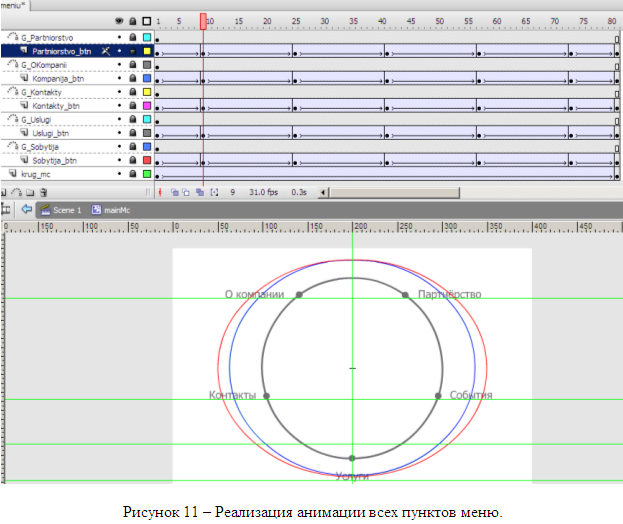Click Delete Layer trash icon
623x524 pixels.
(44, 193)
